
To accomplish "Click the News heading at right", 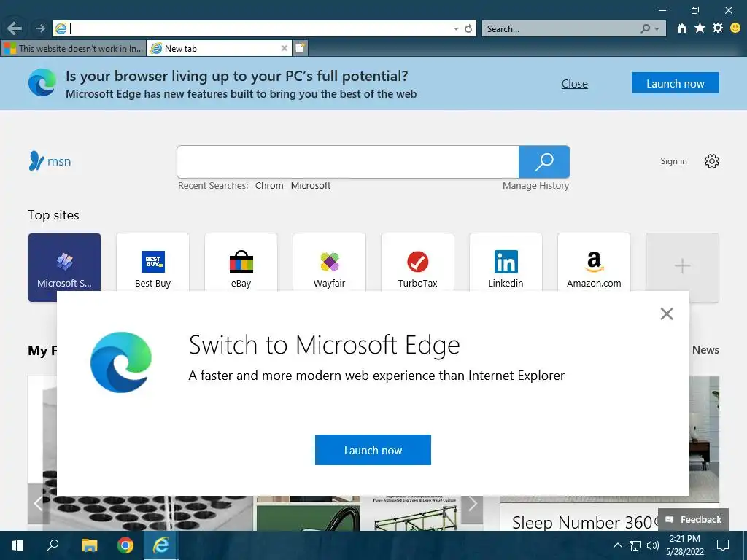I will click(705, 349).
